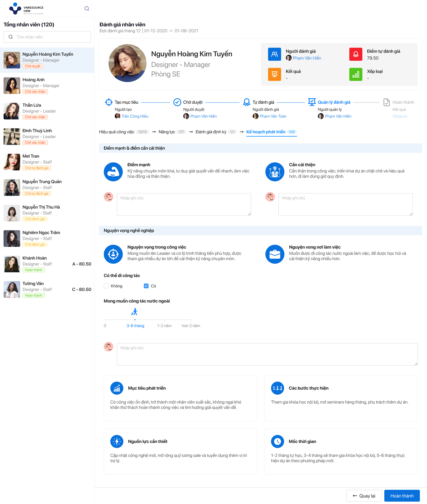Select the Đánh giá định kỳ tab
Viewport: 427px width, 504px height.
pyautogui.click(x=211, y=132)
